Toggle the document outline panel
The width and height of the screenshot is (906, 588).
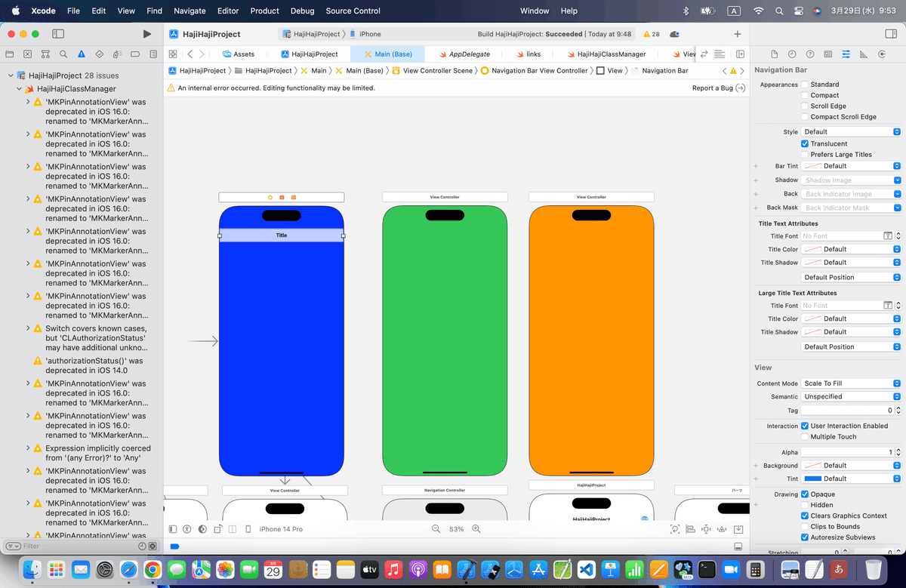click(173, 529)
